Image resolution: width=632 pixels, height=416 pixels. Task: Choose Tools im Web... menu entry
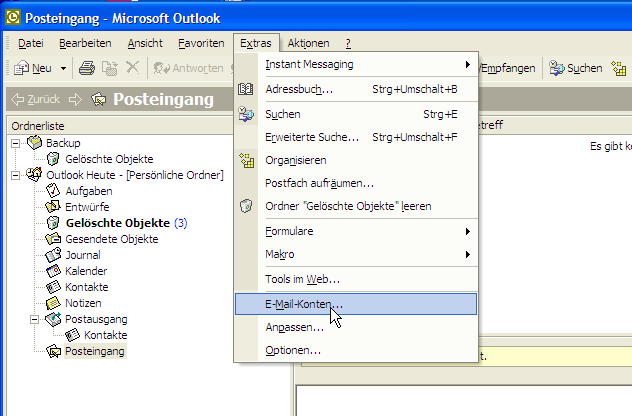(356, 279)
